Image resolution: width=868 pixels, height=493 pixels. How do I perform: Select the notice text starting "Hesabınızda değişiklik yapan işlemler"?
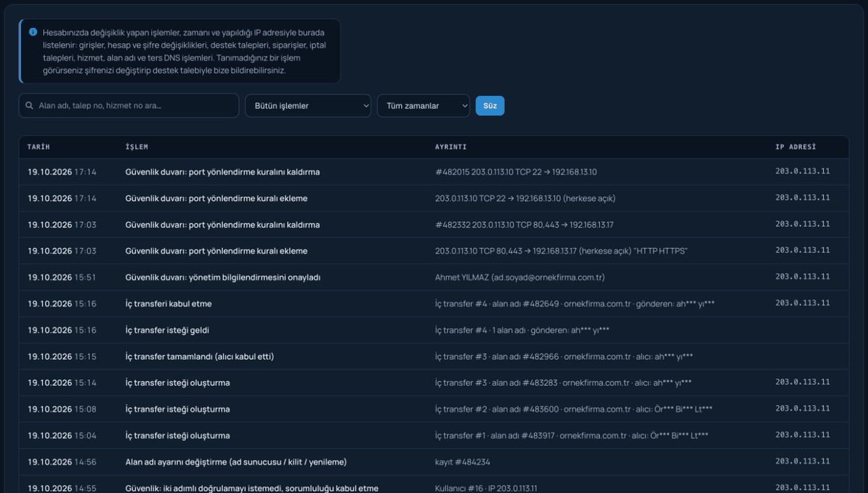click(185, 51)
